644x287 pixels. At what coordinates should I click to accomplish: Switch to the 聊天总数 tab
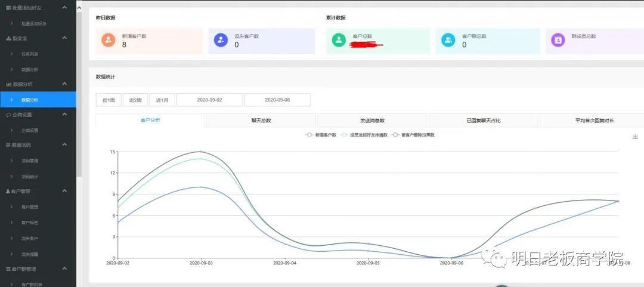(261, 121)
